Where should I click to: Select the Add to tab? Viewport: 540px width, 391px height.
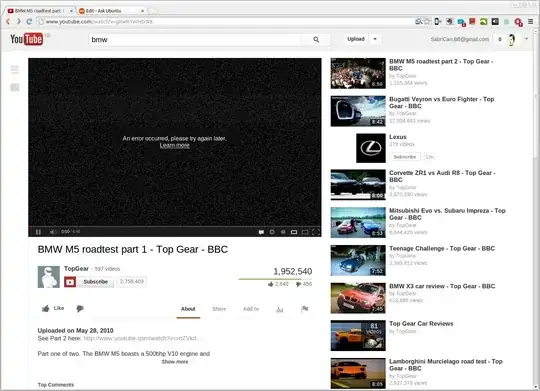(251, 309)
